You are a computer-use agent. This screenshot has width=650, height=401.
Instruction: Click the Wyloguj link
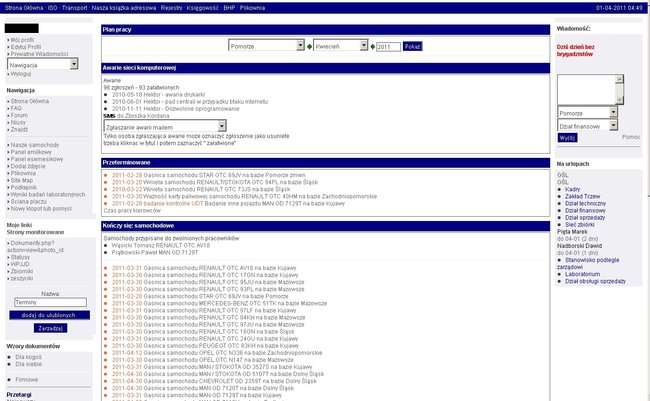coord(21,74)
